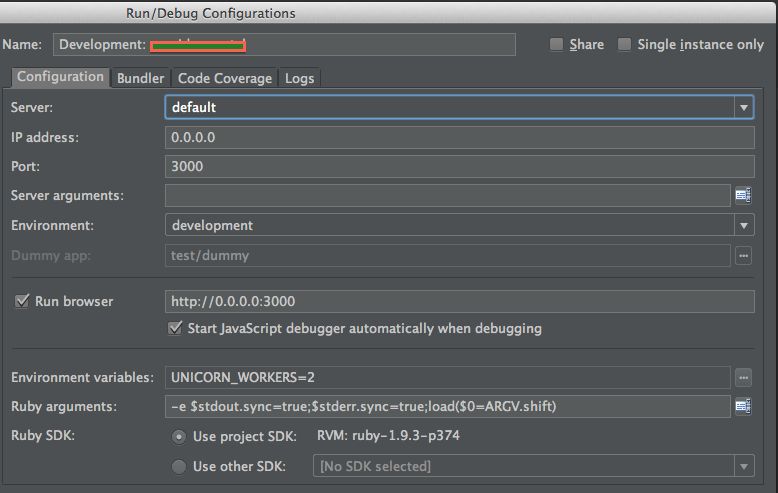Open Ruby arguments expand editor icon
The image size is (778, 493).
click(743, 407)
